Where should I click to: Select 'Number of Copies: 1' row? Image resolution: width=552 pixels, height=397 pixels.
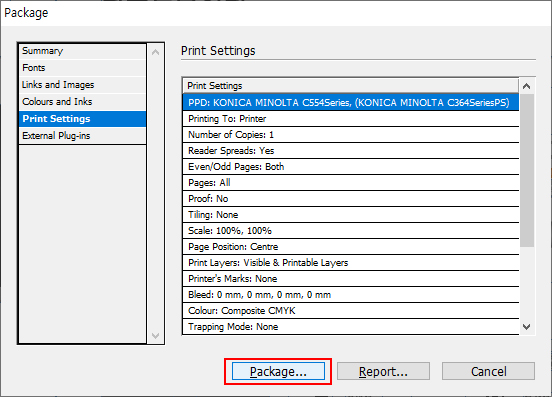pyautogui.click(x=351, y=134)
